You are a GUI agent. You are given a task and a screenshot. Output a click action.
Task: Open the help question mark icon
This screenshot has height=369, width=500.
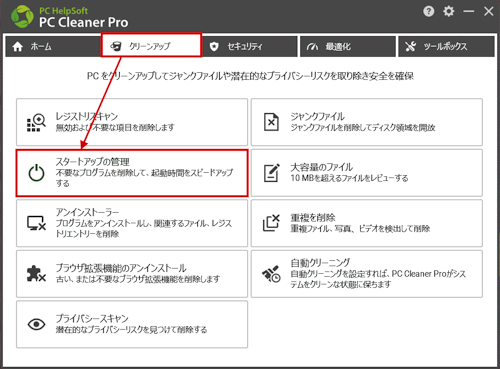(429, 12)
